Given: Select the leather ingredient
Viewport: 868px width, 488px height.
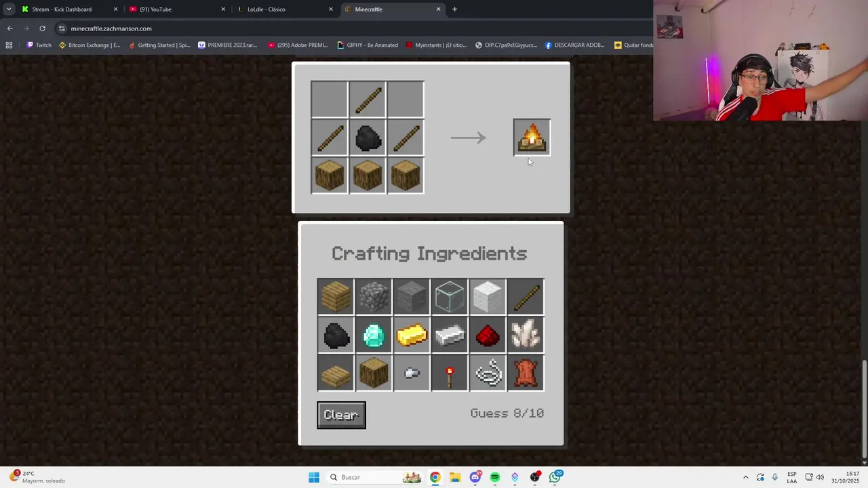Looking at the screenshot, I should (x=526, y=373).
